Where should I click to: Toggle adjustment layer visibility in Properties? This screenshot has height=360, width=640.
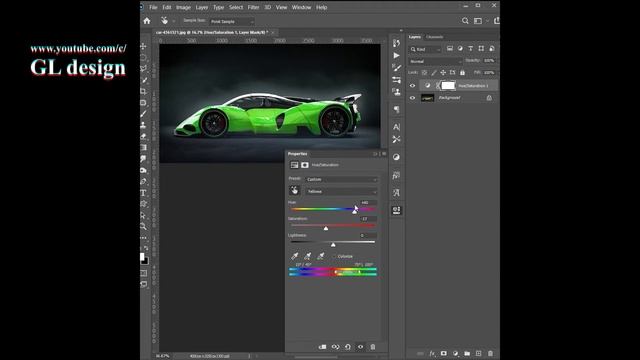tap(360, 347)
